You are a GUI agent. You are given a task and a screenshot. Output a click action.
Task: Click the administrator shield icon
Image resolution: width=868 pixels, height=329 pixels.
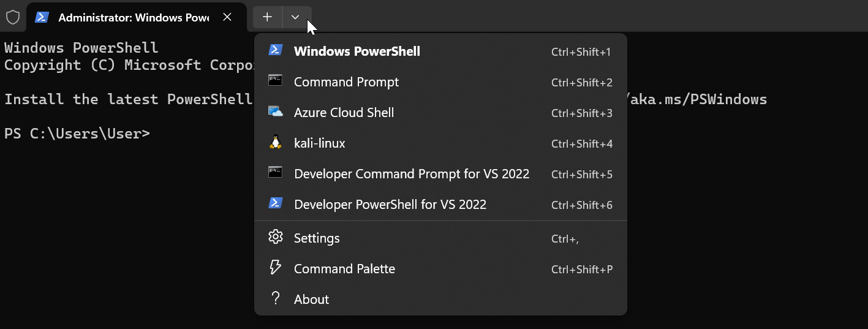[12, 17]
